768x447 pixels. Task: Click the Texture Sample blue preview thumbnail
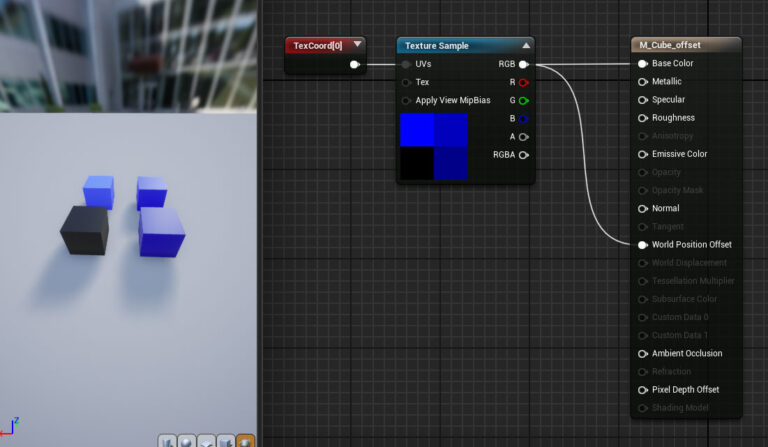433,146
